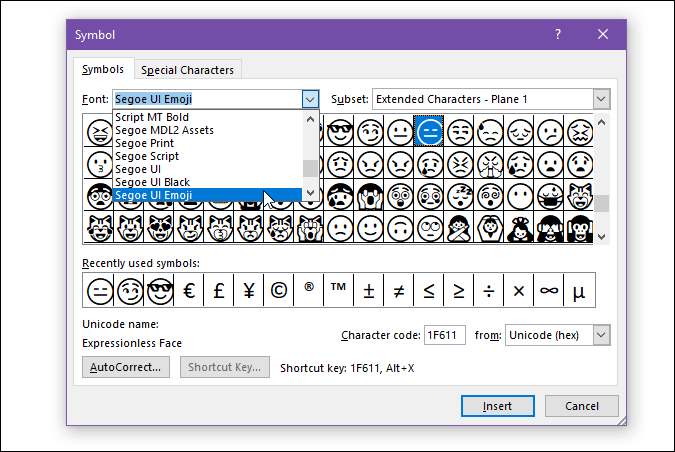Open the 'from' Unicode (hex) dropdown

point(600,336)
